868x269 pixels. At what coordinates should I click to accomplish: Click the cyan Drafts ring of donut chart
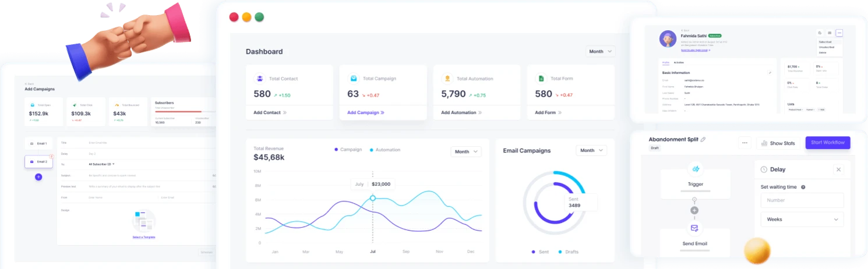coord(573,179)
